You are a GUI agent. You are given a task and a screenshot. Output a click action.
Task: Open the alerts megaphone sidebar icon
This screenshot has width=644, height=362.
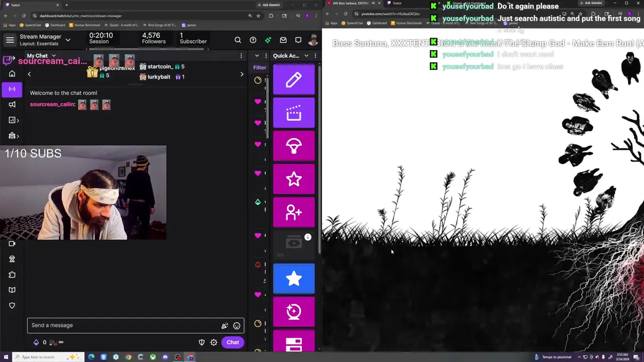point(12,105)
